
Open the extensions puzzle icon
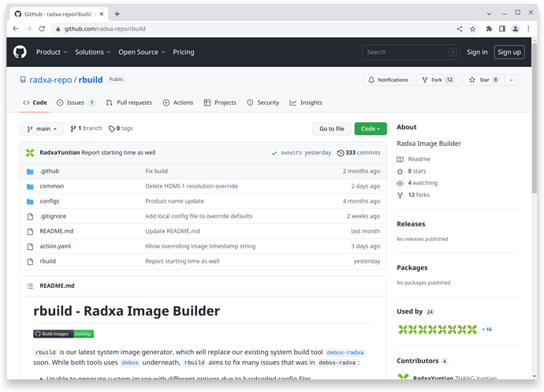[489, 29]
